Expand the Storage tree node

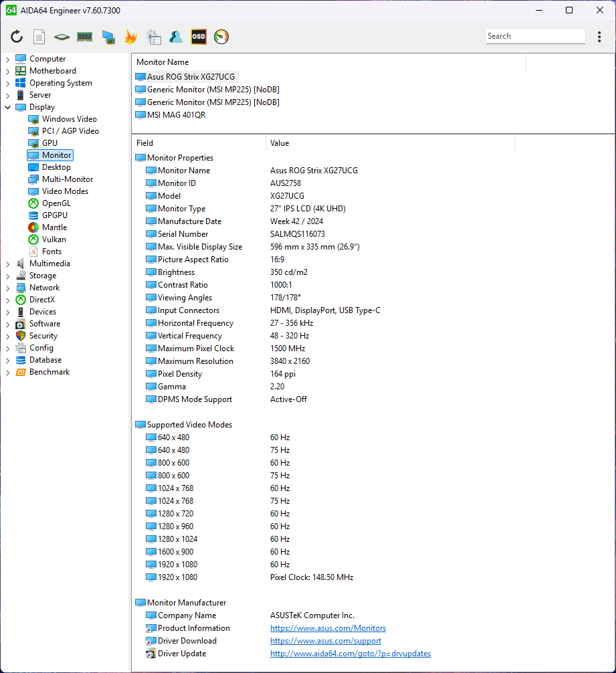[8, 276]
